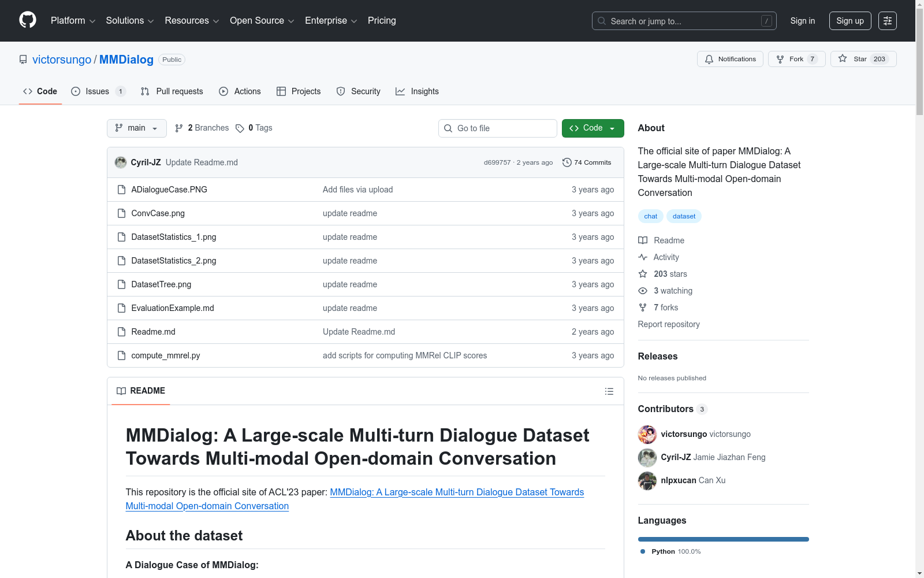Open the command palette icon button

(888, 21)
